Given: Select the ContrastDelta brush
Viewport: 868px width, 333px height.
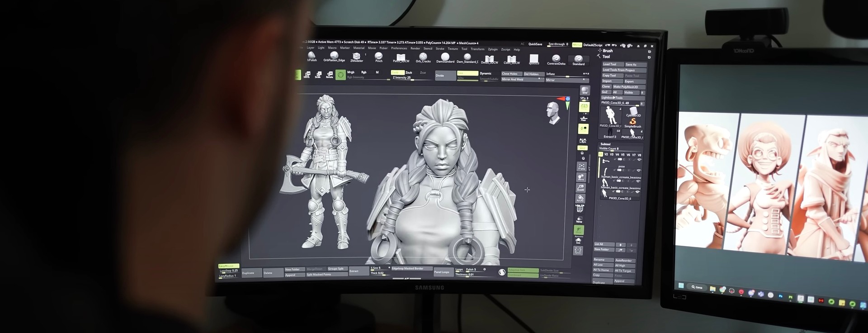Looking at the screenshot, I should (x=556, y=60).
